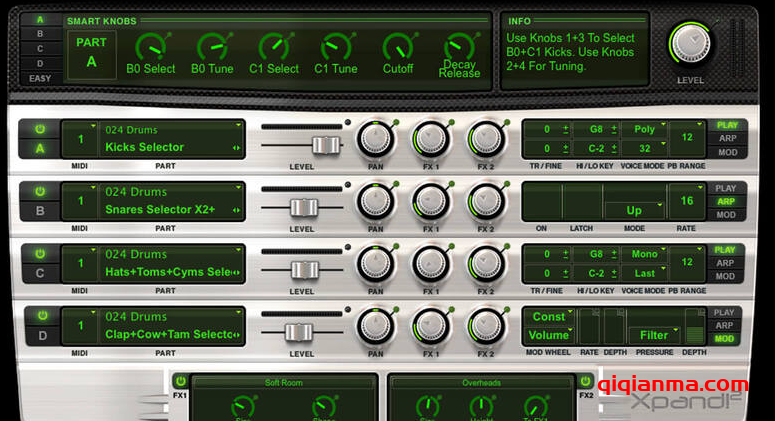Click the B0 Tune smart knob

pyautogui.click(x=213, y=48)
